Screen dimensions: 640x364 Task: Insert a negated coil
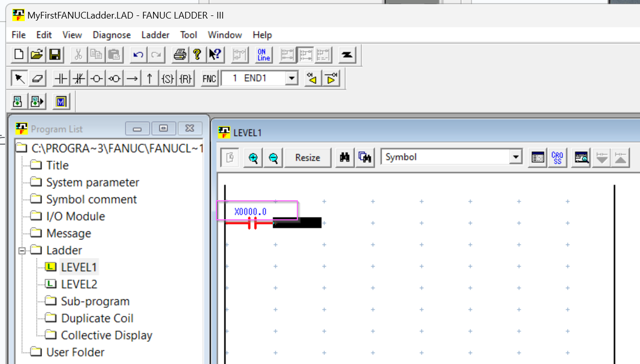(x=114, y=79)
